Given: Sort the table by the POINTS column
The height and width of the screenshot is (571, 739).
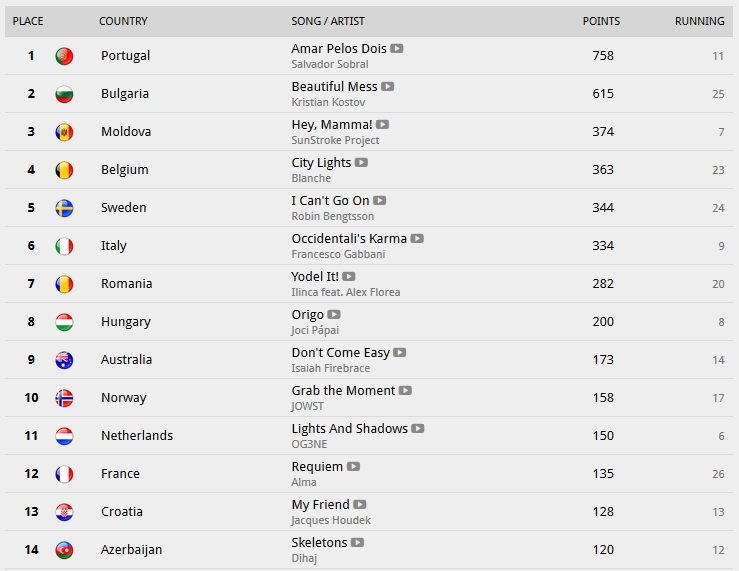Looking at the screenshot, I should point(601,21).
